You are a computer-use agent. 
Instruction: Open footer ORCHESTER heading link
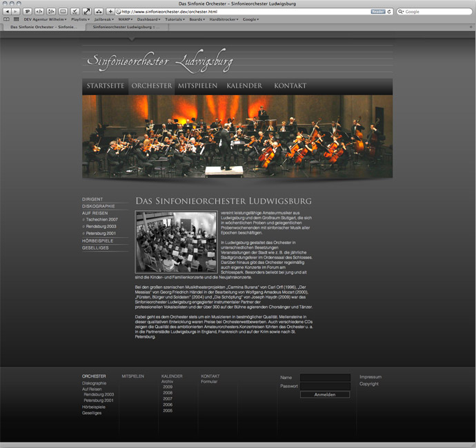pyautogui.click(x=94, y=376)
